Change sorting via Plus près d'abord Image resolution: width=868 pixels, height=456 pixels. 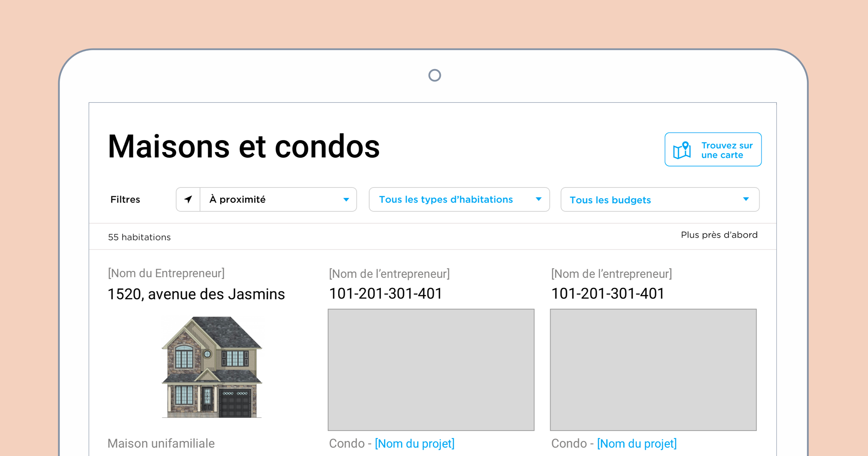(x=719, y=235)
